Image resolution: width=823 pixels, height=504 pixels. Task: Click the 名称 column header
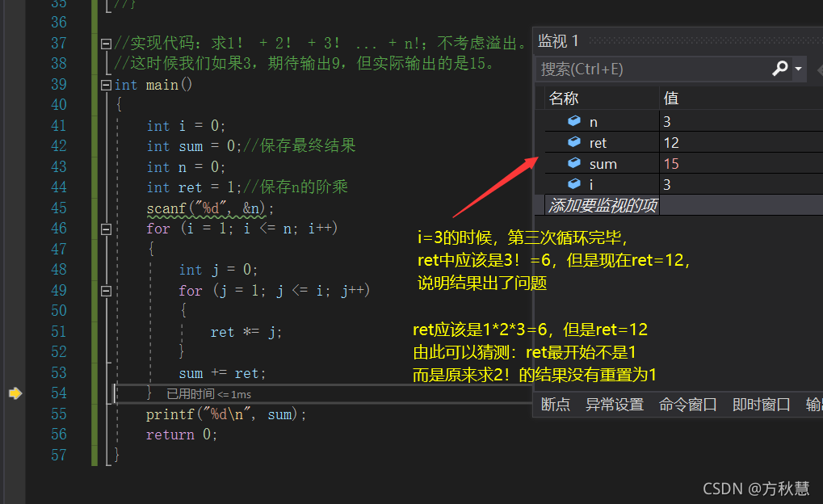tap(564, 99)
